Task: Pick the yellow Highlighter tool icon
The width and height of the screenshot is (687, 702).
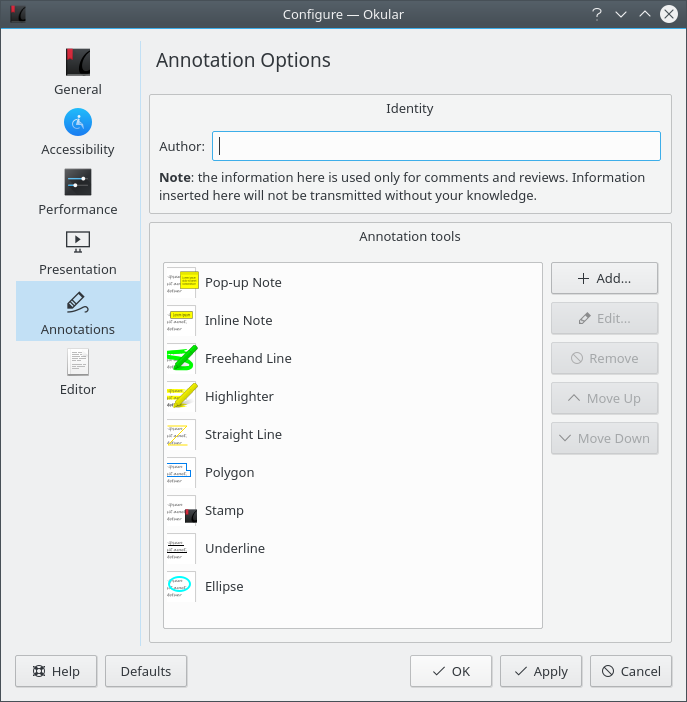Action: [181, 397]
